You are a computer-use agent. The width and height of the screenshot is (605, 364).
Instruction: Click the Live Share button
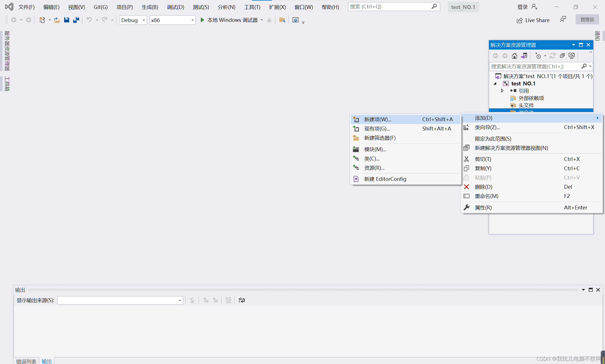tap(533, 20)
